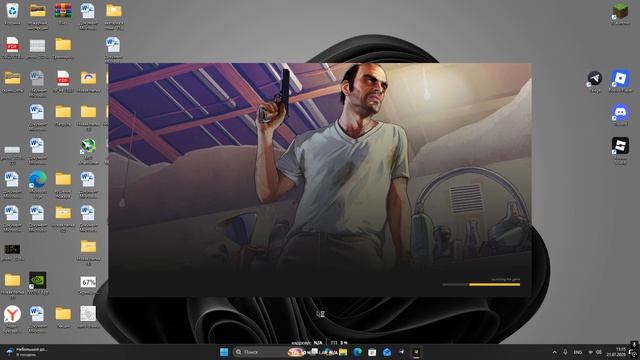640x360 pixels.
Task: Open the weather widget on the taskbar
Action: click(x=27, y=352)
